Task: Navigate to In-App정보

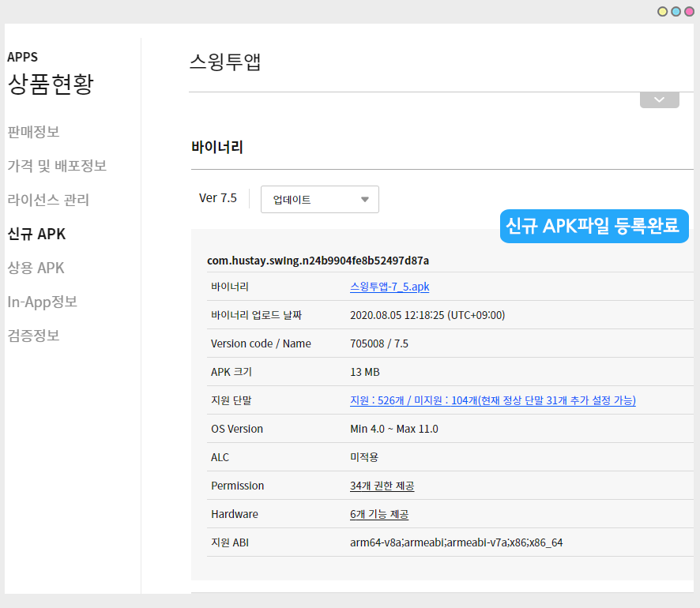Action: (43, 302)
